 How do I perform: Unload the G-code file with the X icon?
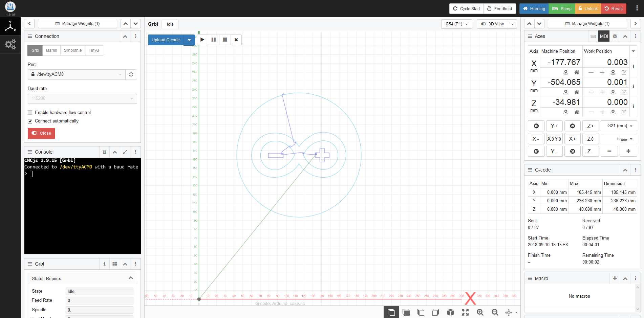point(236,40)
